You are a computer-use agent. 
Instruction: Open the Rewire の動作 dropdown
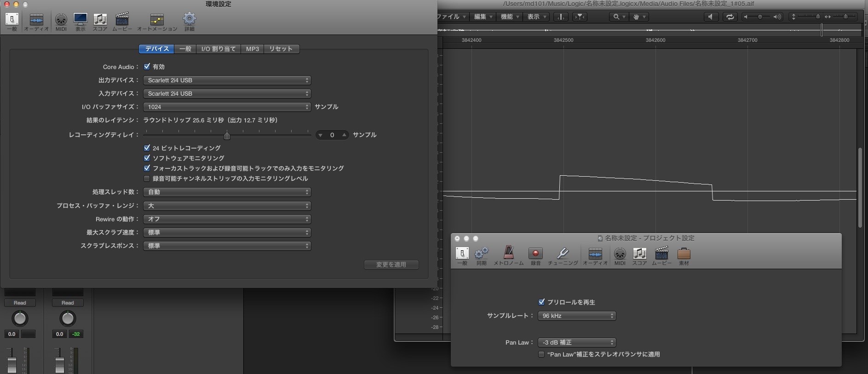[227, 219]
